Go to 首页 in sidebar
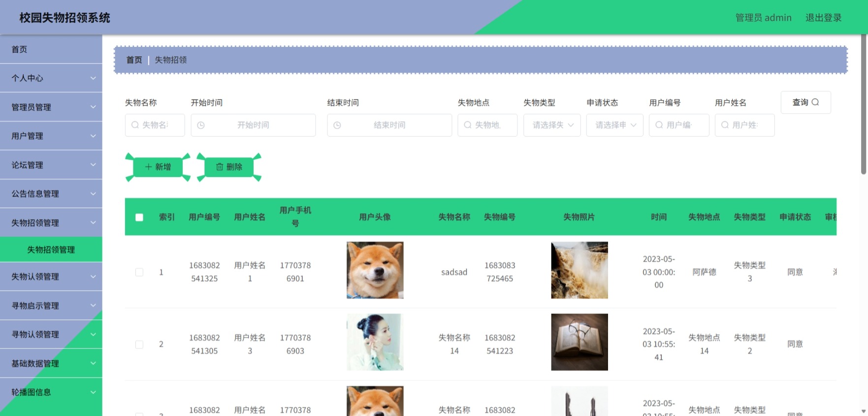 (51, 49)
